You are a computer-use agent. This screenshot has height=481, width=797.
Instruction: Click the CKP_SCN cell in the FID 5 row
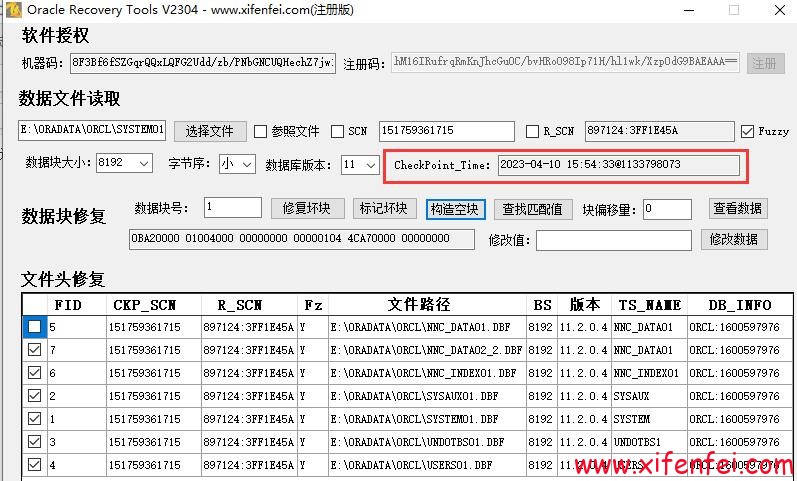tap(154, 327)
